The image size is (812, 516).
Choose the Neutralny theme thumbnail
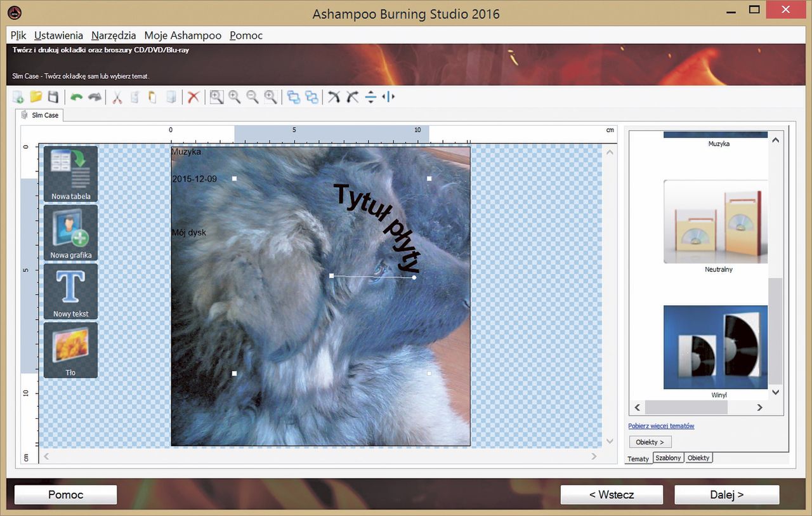(x=716, y=222)
